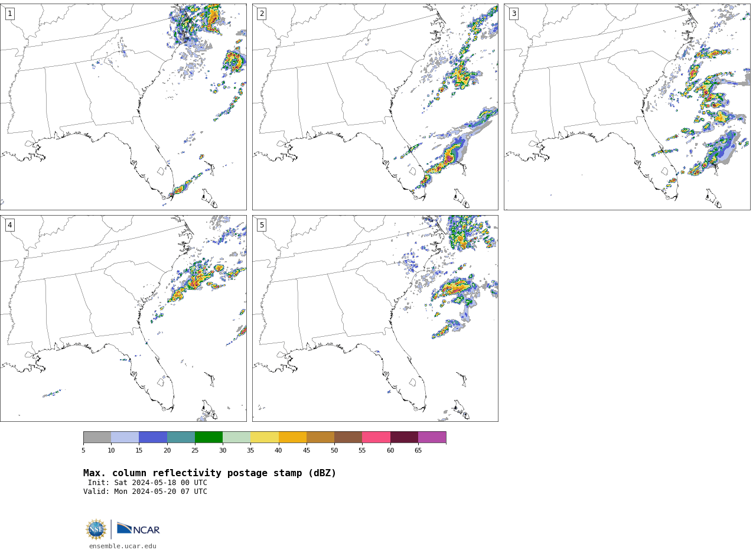Click the colorbar tick label 65
This screenshot has width=756, height=553.
(418, 451)
